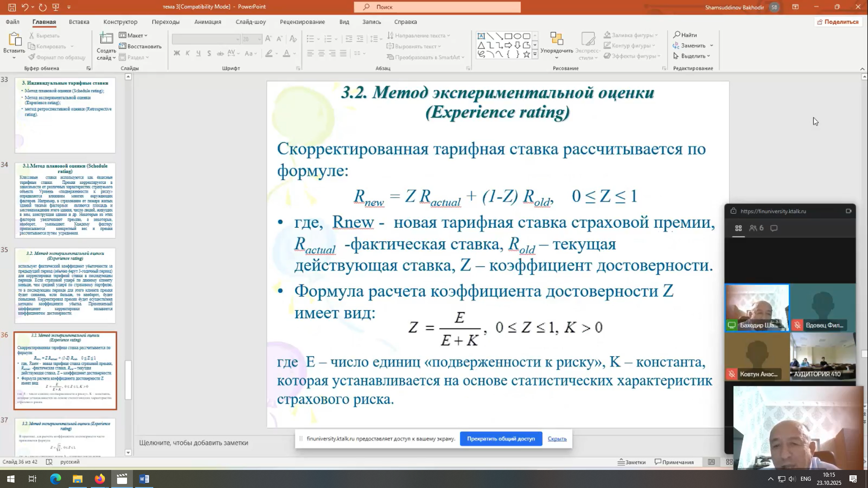Click the Hide (Скрыть) link
Screen dimensions: 868x488
[557, 439]
